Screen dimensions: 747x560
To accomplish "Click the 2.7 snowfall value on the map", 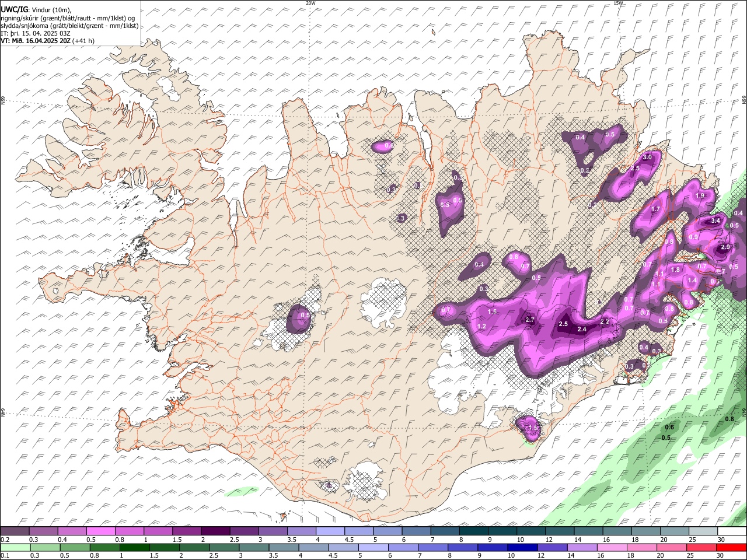I will click(530, 320).
